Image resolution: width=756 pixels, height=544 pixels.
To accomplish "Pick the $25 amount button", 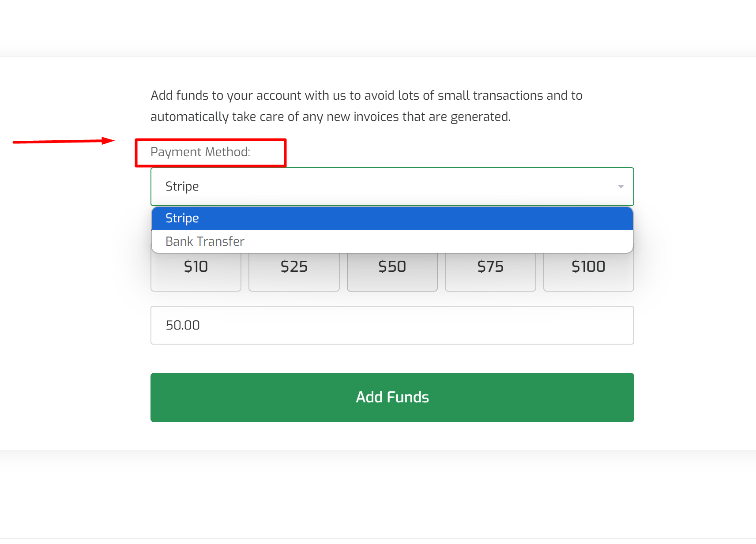I will (294, 269).
